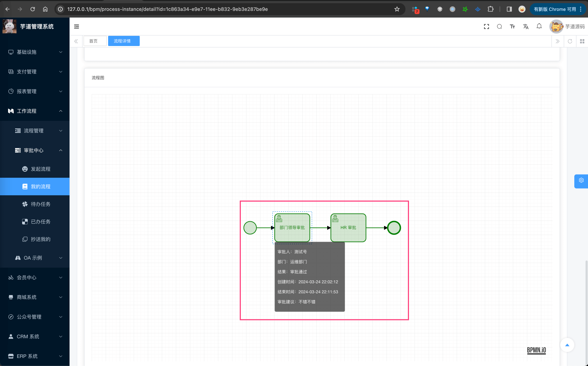This screenshot has height=366, width=588.
Task: Open layout settings via the grid icon
Action: coord(582,41)
